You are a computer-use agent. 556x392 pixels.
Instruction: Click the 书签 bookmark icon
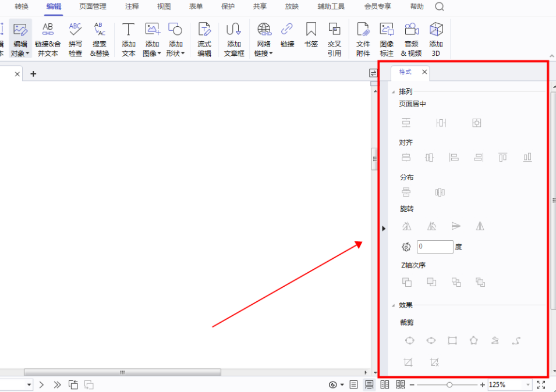[x=311, y=35]
